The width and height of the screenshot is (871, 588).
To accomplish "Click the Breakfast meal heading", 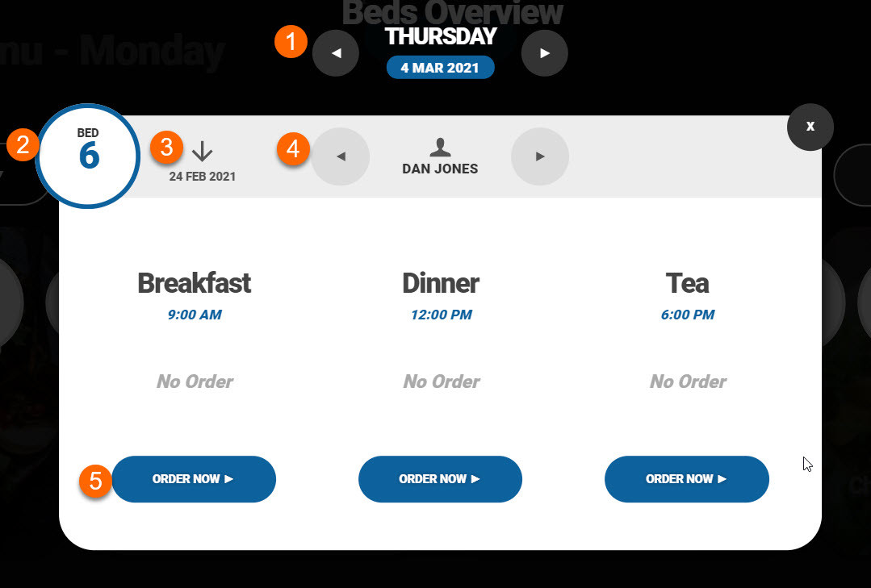I will (x=195, y=283).
